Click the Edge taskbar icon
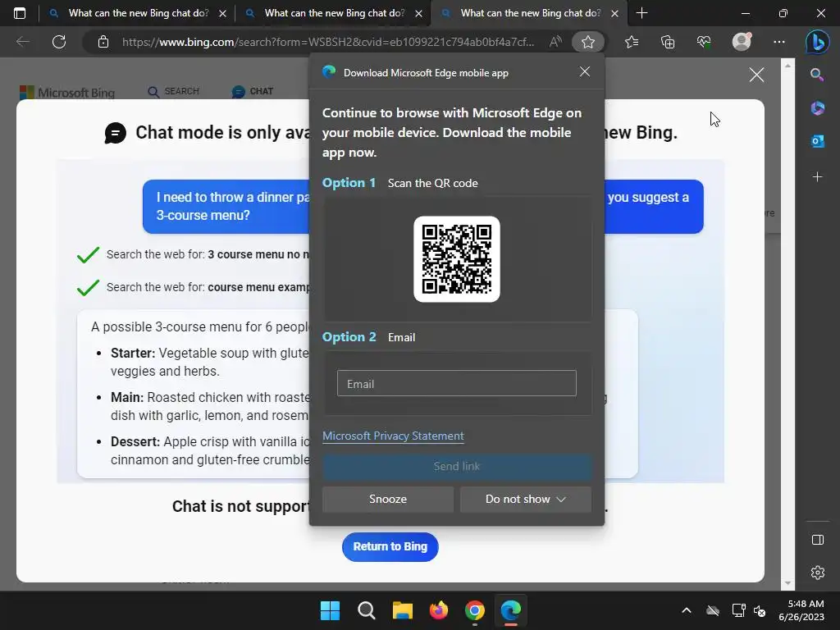The height and width of the screenshot is (630, 840). tap(510, 610)
